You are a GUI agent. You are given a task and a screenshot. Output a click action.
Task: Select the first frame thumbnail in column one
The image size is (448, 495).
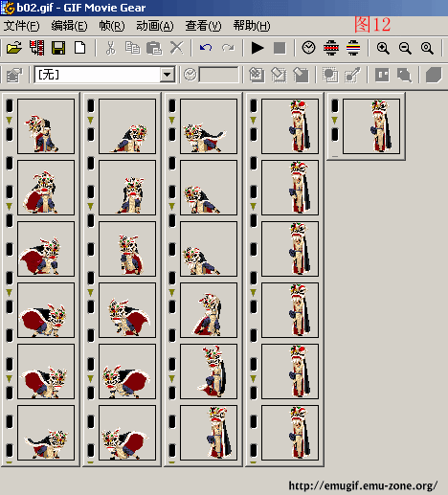(x=46, y=126)
